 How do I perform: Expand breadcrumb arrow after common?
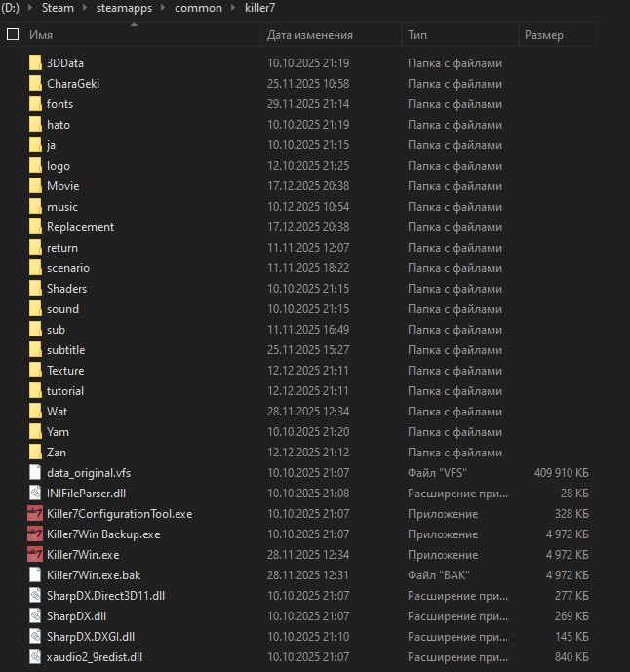point(233,8)
